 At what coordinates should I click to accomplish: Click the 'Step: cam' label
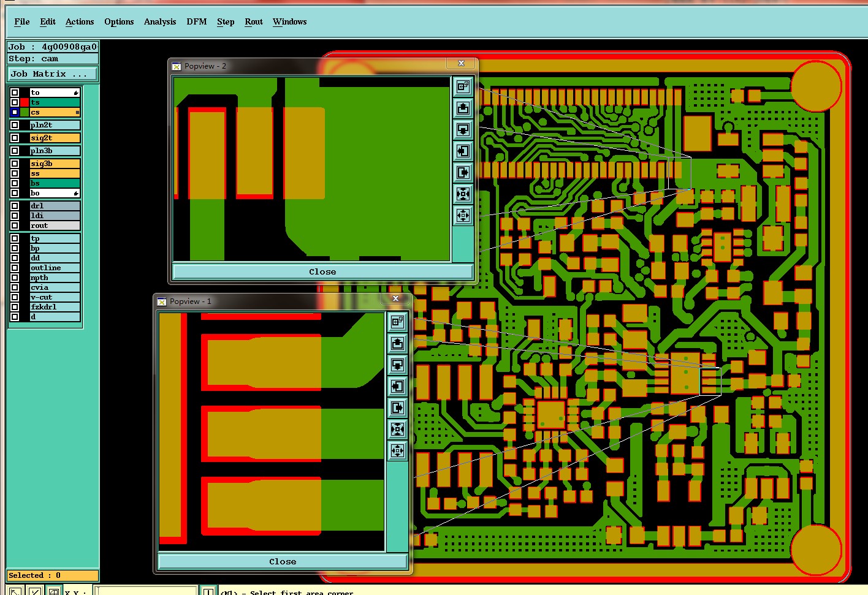click(x=53, y=59)
